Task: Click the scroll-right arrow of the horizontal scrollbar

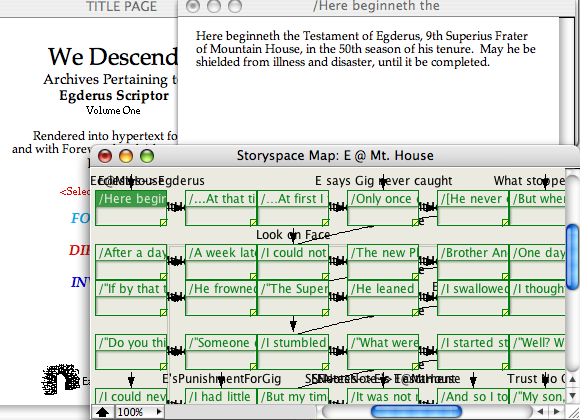Action: coord(557,411)
